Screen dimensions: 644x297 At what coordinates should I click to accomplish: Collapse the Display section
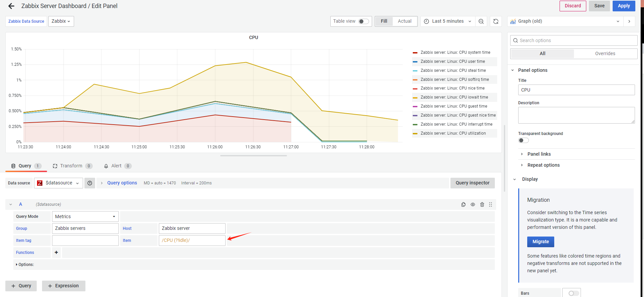(x=515, y=179)
